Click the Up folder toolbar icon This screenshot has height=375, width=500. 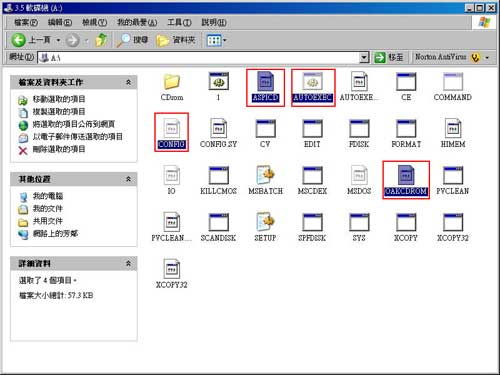pos(101,40)
